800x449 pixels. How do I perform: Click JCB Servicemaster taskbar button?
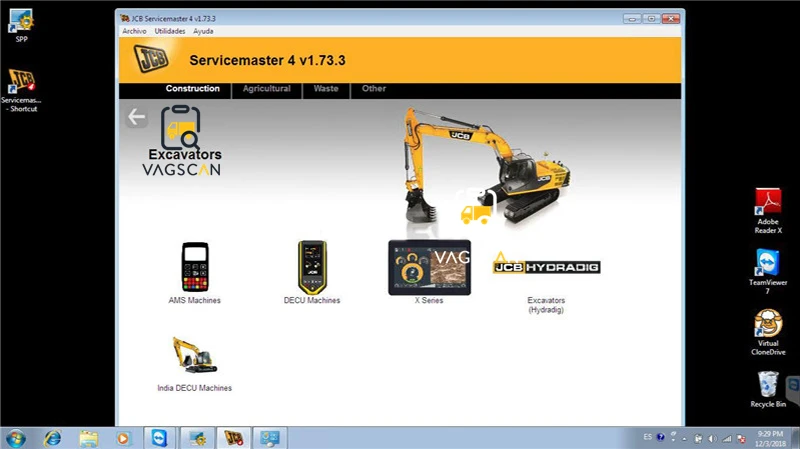(234, 438)
